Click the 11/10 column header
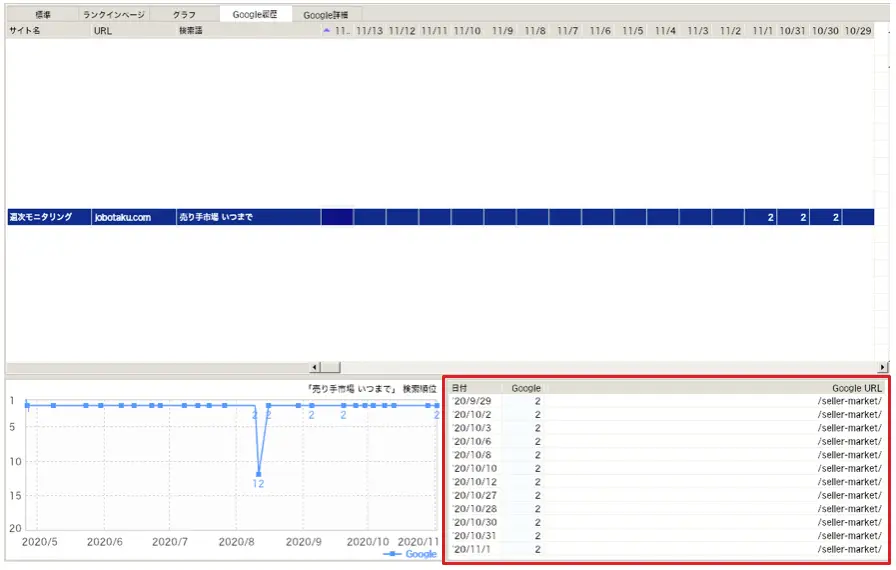Viewport: 896px width, 570px height. (x=467, y=31)
